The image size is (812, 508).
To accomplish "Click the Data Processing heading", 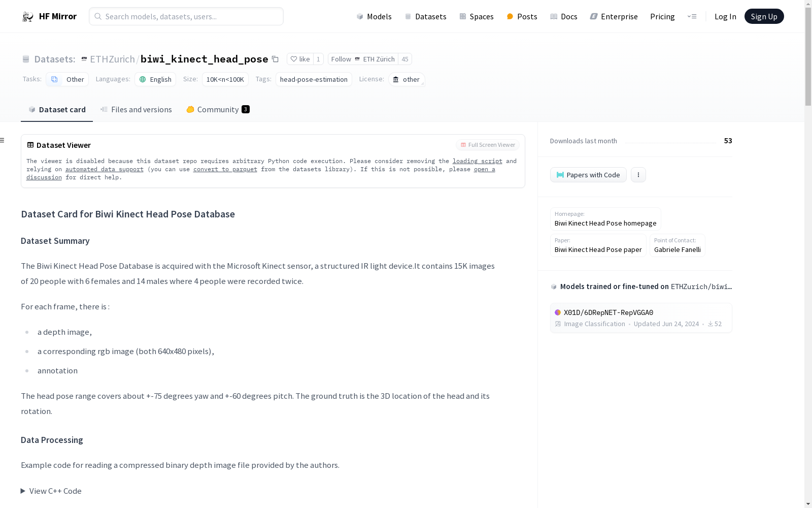I will point(52,440).
